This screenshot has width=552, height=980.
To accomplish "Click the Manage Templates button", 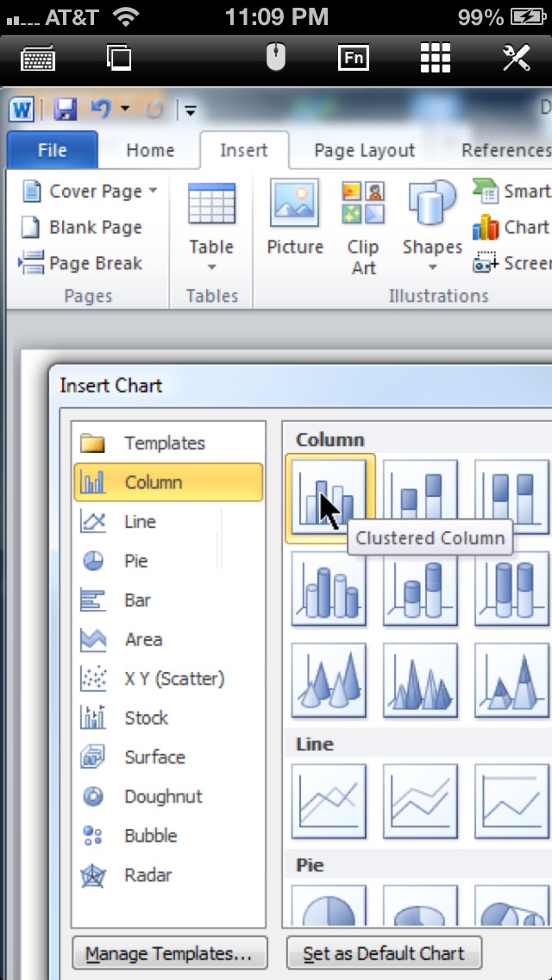I will (170, 954).
